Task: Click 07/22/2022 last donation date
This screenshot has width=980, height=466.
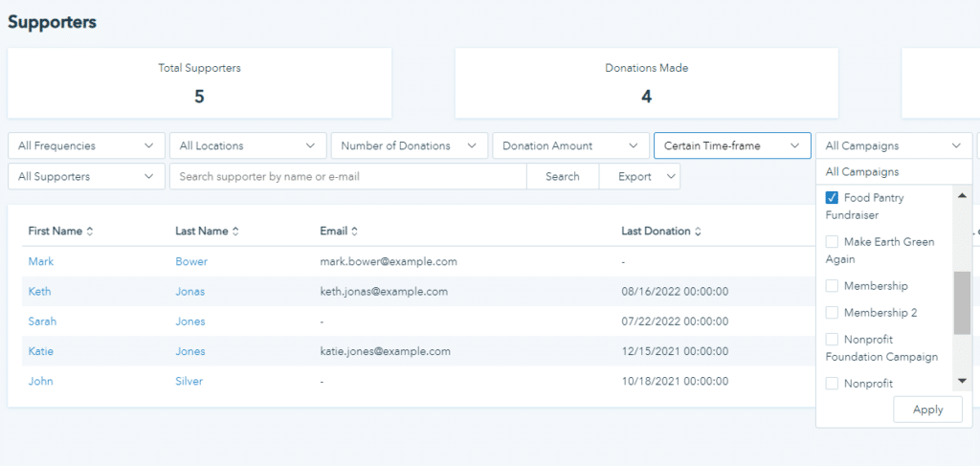Action: click(675, 322)
